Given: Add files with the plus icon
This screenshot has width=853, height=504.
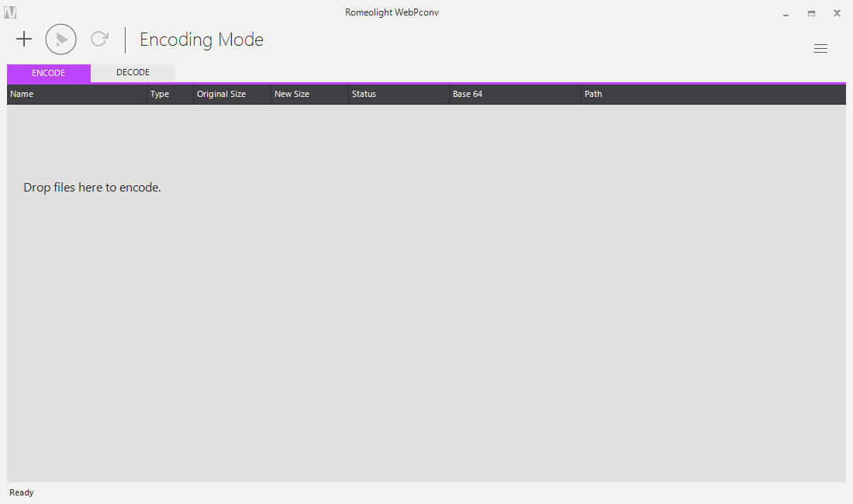Looking at the screenshot, I should (x=23, y=39).
